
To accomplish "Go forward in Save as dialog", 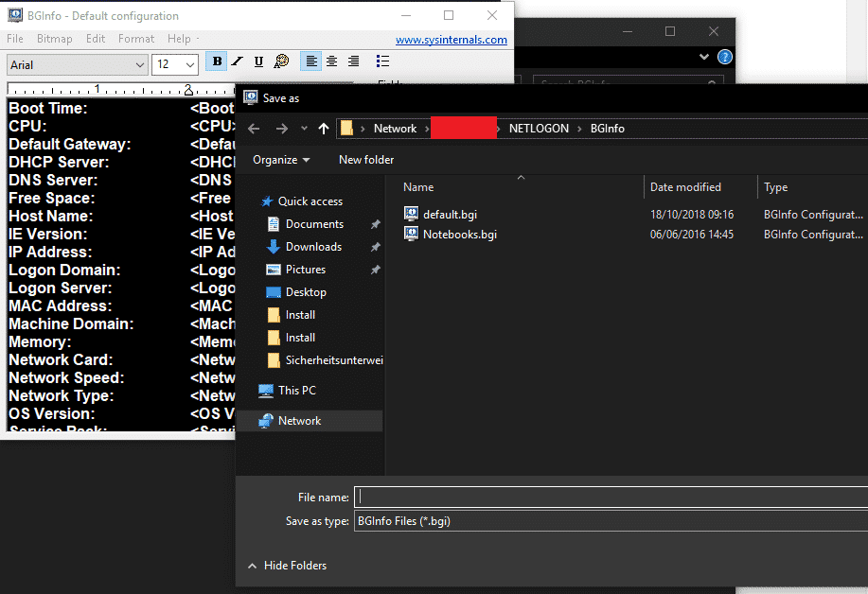I will pos(282,129).
